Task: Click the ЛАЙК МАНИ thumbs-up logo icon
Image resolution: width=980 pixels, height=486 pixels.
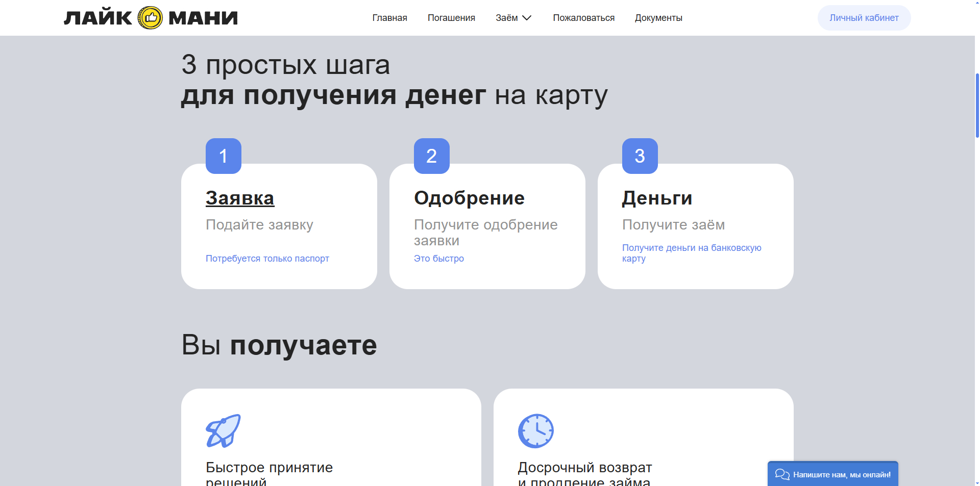Action: click(150, 18)
